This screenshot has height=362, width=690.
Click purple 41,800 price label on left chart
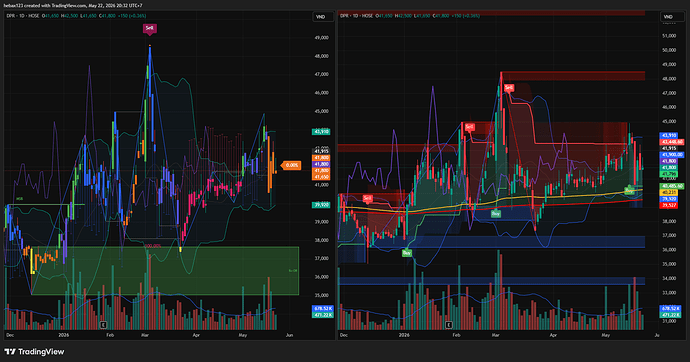pyautogui.click(x=321, y=164)
